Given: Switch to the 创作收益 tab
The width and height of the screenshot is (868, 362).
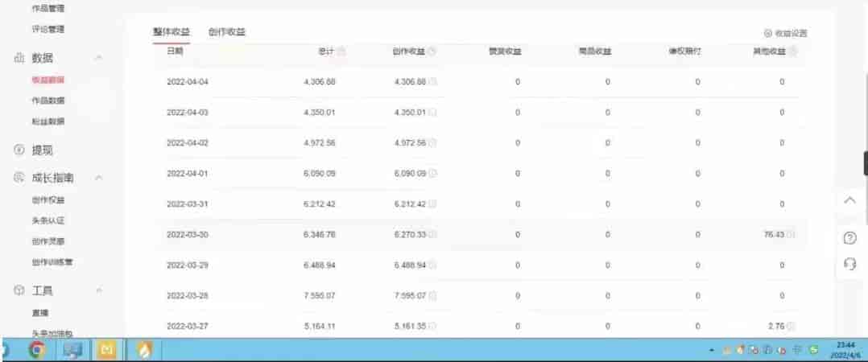Looking at the screenshot, I should pos(227,32).
